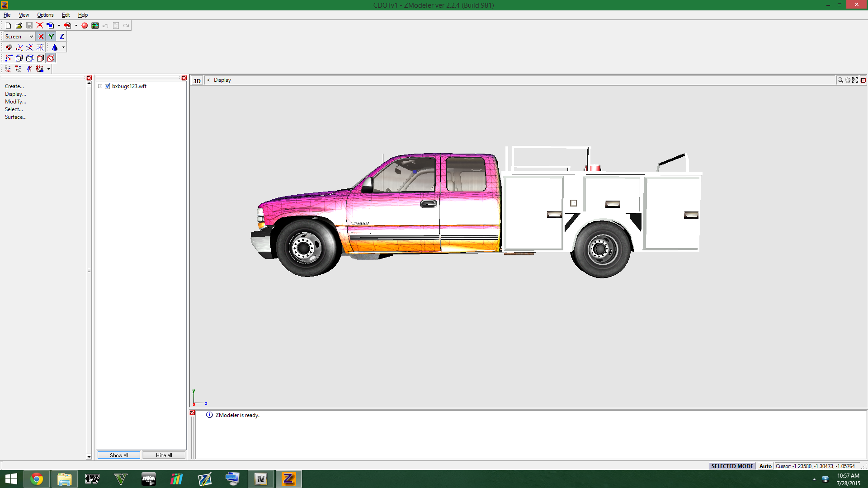Open the Materials editor red sphere icon
The image size is (868, 488).
point(85,26)
